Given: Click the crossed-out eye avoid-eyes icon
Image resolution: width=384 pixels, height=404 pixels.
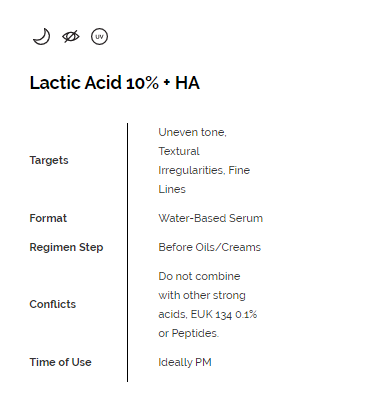Looking at the screenshot, I should point(71,36).
